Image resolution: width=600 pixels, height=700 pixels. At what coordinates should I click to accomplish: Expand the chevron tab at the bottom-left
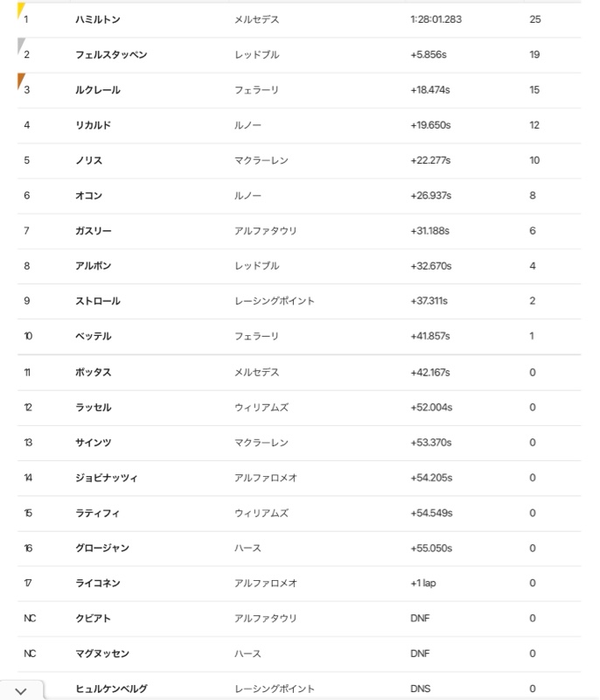point(21,691)
